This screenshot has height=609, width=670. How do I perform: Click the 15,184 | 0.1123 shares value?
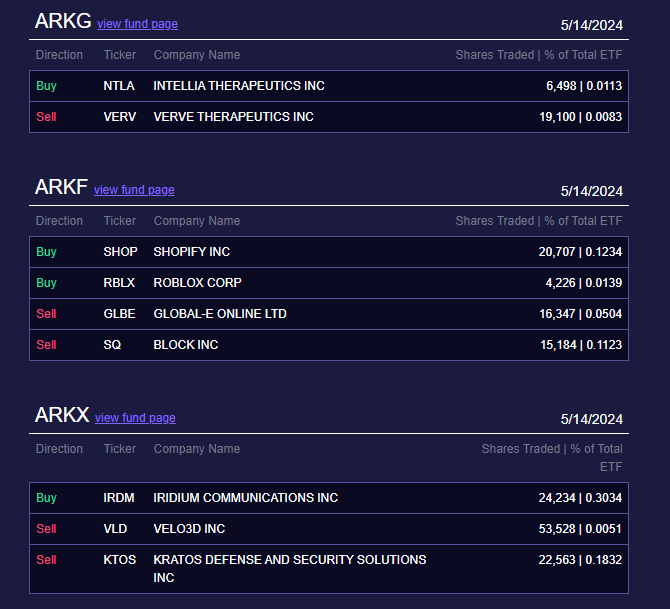tap(581, 345)
